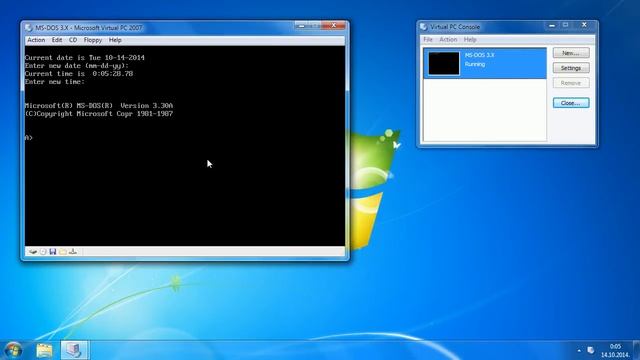Image resolution: width=640 pixels, height=360 pixels.
Task: Show hidden system tray icons
Action: click(579, 351)
